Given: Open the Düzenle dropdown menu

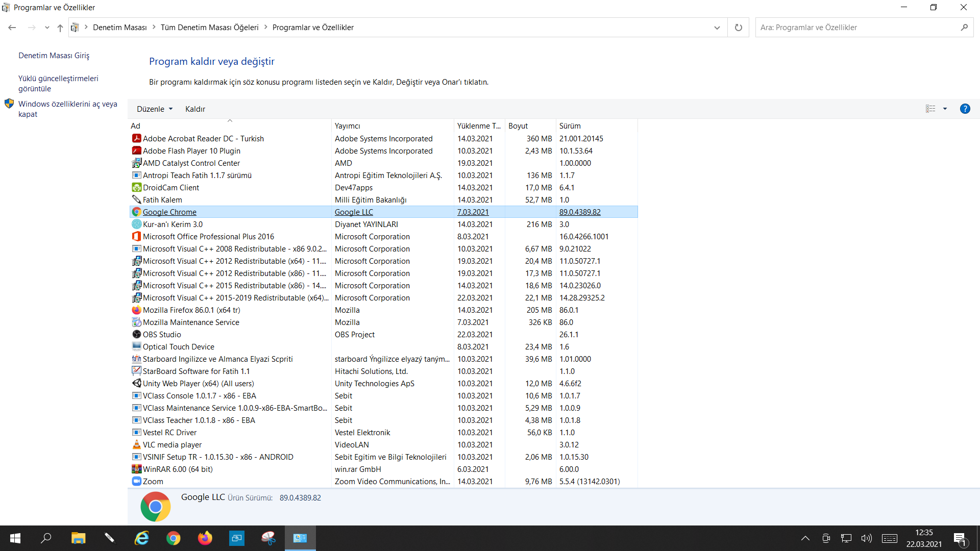Looking at the screenshot, I should [155, 109].
